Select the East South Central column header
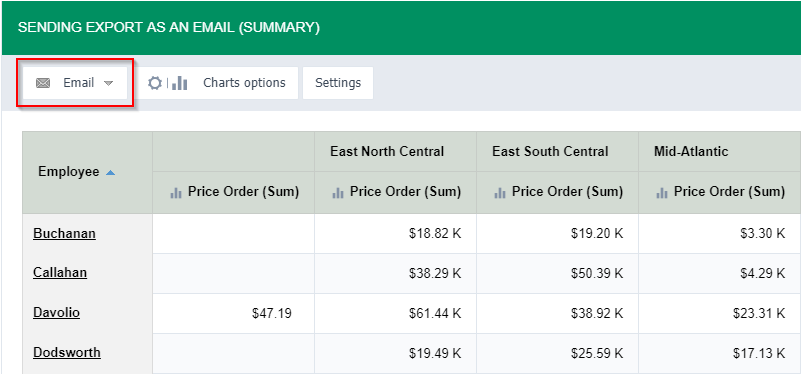This screenshot has width=801, height=374. [557, 152]
